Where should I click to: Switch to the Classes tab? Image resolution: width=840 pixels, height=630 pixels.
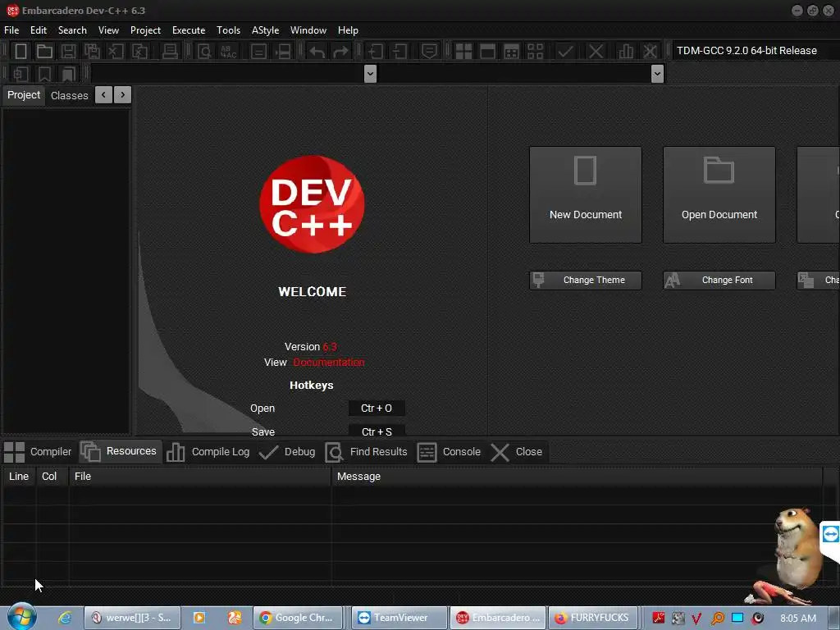[x=69, y=95]
